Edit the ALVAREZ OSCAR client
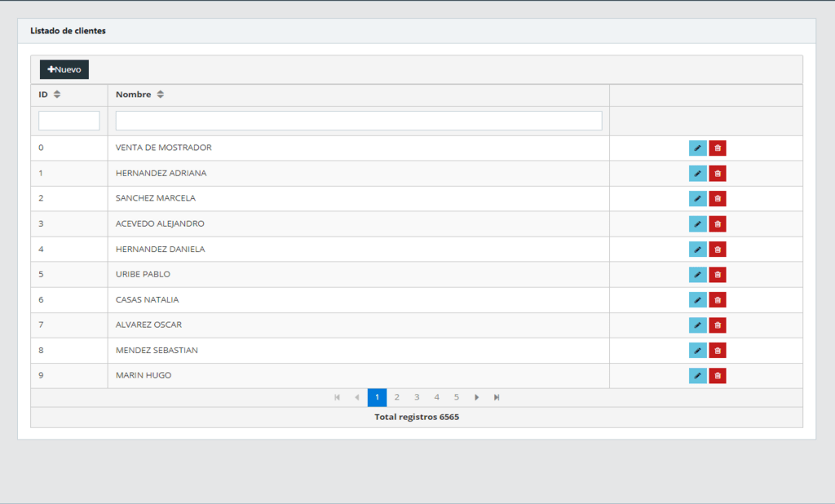835x504 pixels. pos(697,325)
